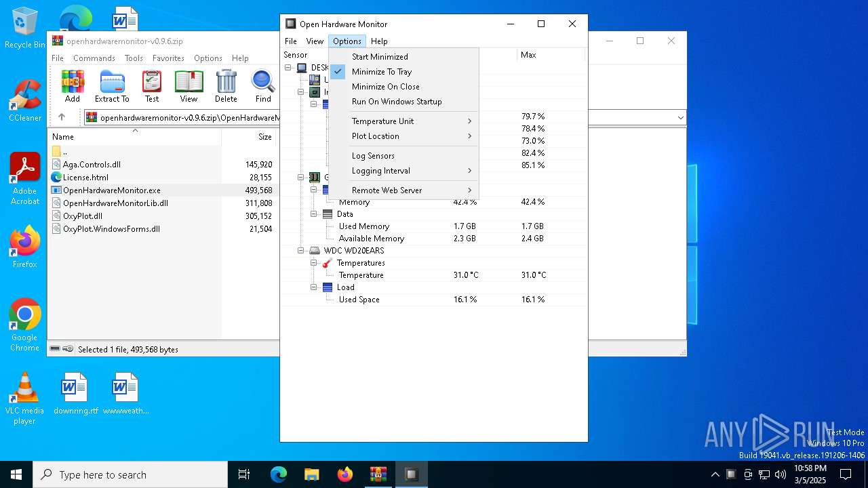
Task: Select the CCleaner desktop shortcut
Action: 25,100
